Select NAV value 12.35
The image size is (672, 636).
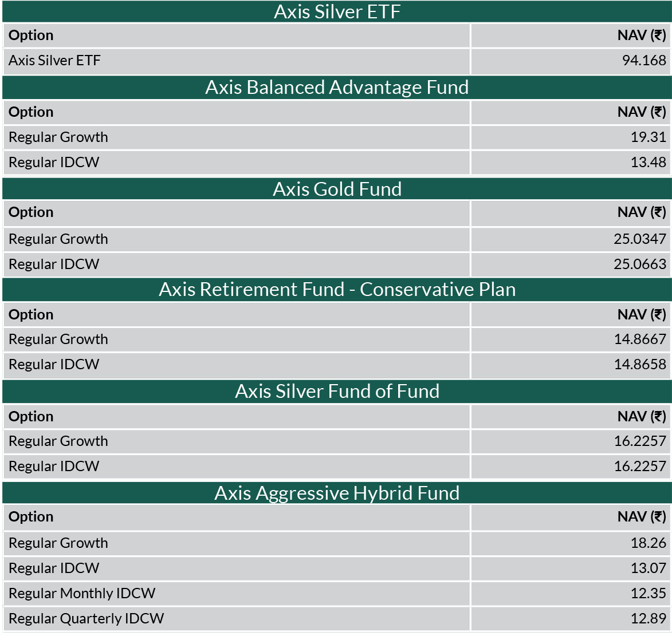tap(648, 594)
